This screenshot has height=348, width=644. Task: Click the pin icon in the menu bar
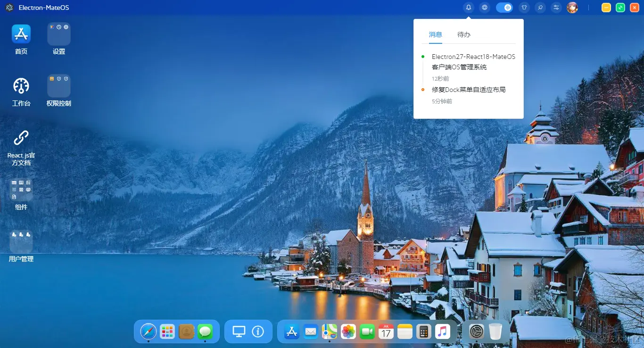pyautogui.click(x=540, y=8)
